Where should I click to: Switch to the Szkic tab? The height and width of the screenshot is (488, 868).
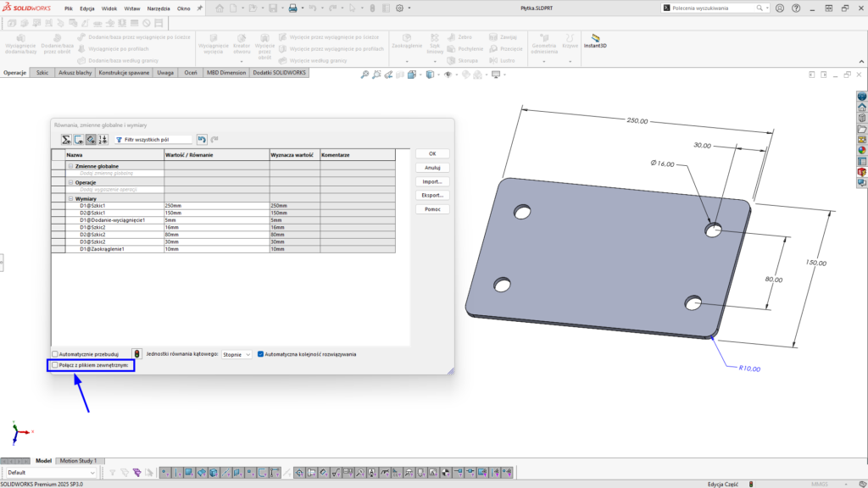pos(42,73)
